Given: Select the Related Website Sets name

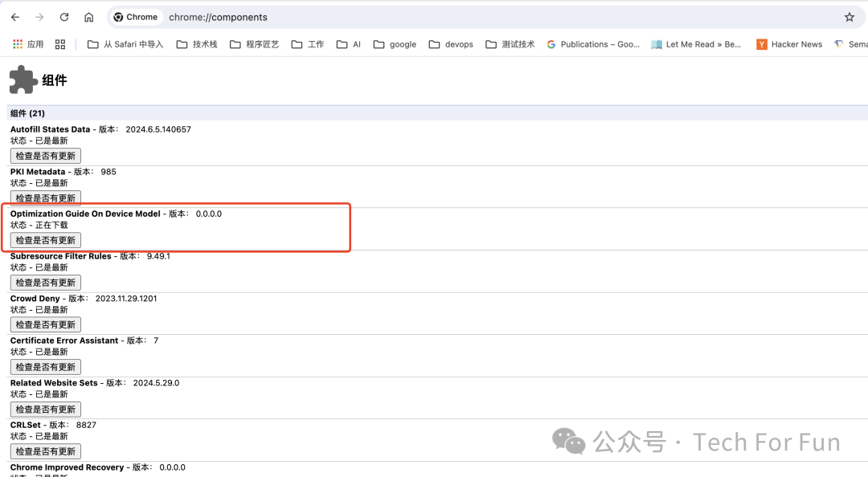Looking at the screenshot, I should point(54,383).
